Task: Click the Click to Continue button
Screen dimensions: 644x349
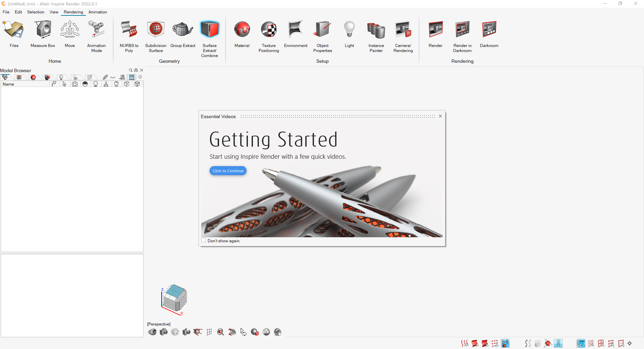Action: coord(228,171)
